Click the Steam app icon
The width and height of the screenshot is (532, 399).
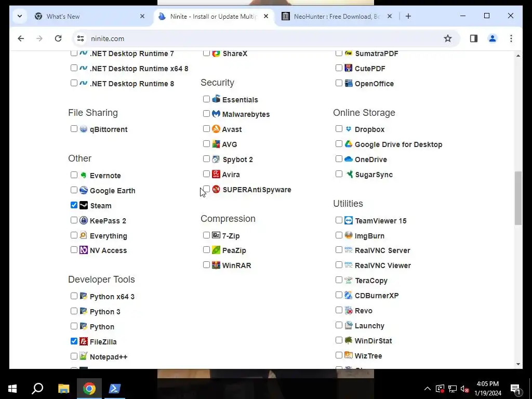[x=84, y=205]
